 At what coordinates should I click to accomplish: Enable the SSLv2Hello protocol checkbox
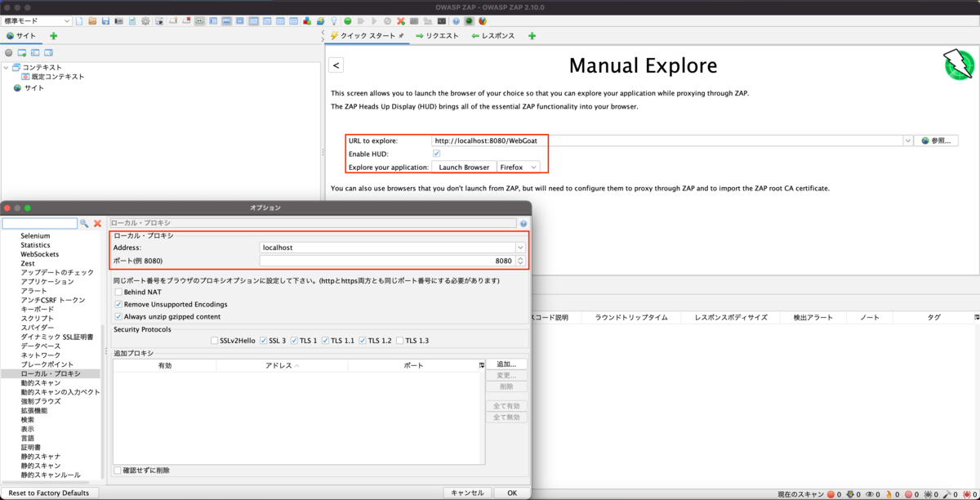(215, 341)
